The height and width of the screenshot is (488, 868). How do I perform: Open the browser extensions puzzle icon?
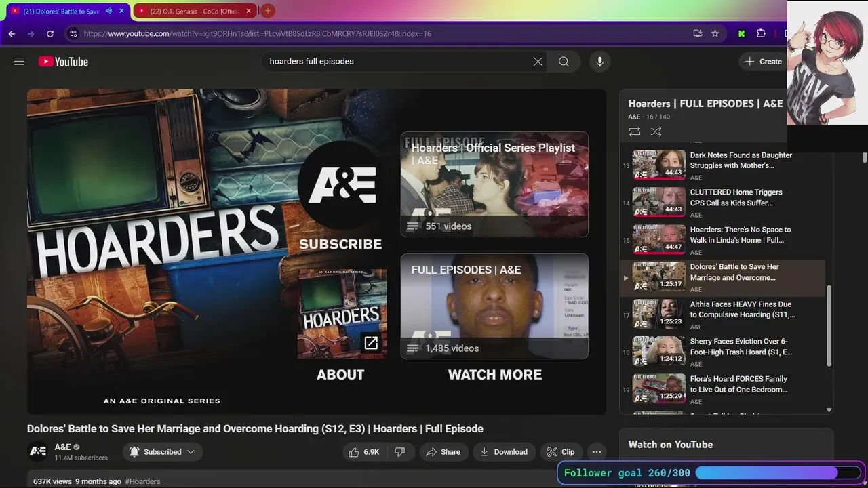tap(761, 33)
